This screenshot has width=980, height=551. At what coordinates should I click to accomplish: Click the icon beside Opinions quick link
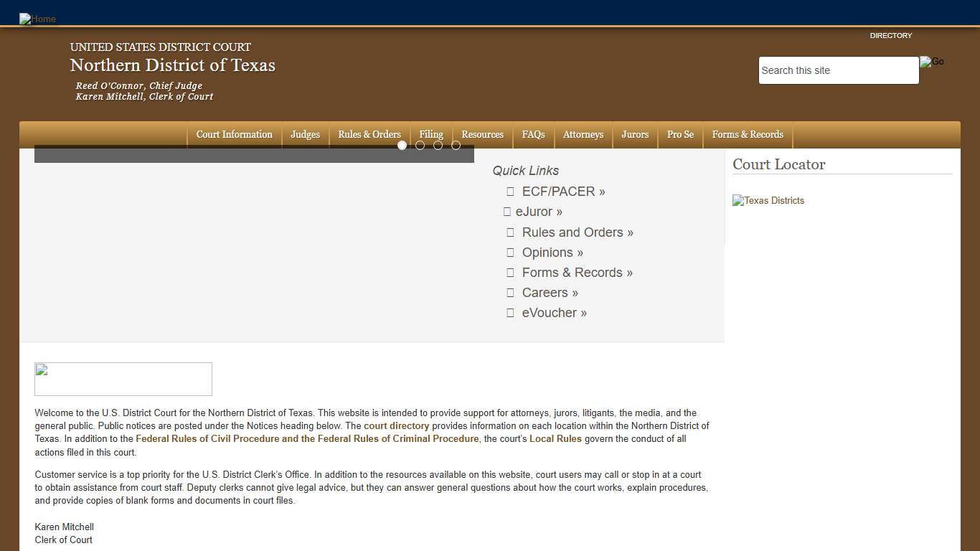click(x=510, y=253)
